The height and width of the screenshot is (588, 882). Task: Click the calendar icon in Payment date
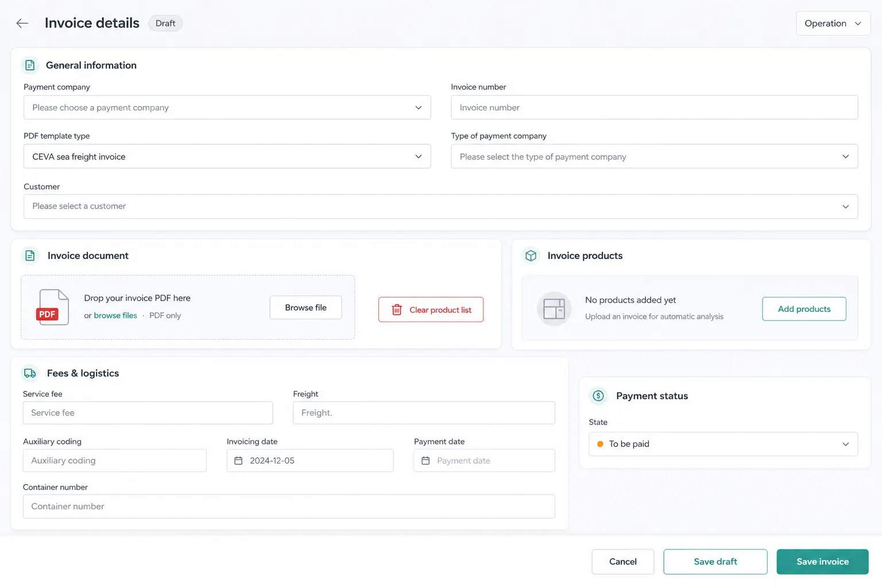pos(425,461)
